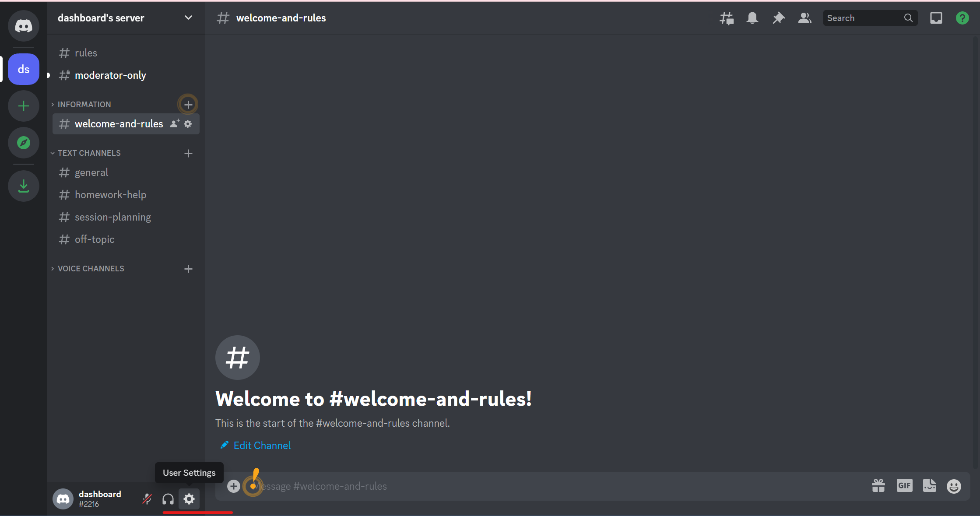This screenshot has height=516, width=980.
Task: Select the #general text channel
Action: point(91,172)
